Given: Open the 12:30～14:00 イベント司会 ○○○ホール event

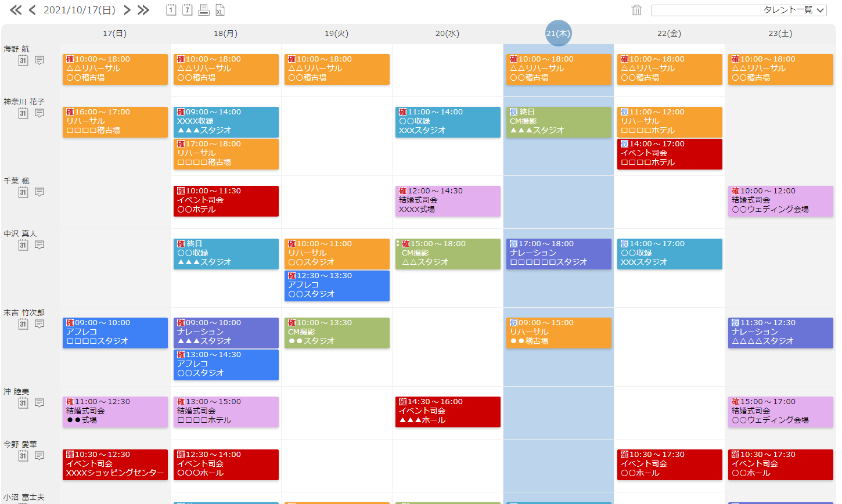Looking at the screenshot, I should tap(226, 465).
